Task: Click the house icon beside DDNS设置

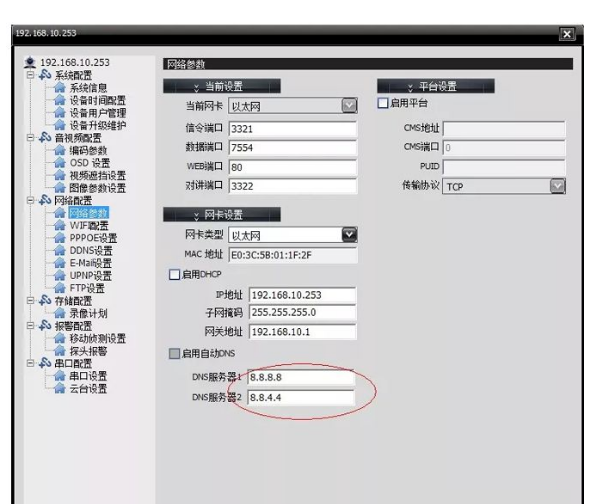Action: coord(59,250)
